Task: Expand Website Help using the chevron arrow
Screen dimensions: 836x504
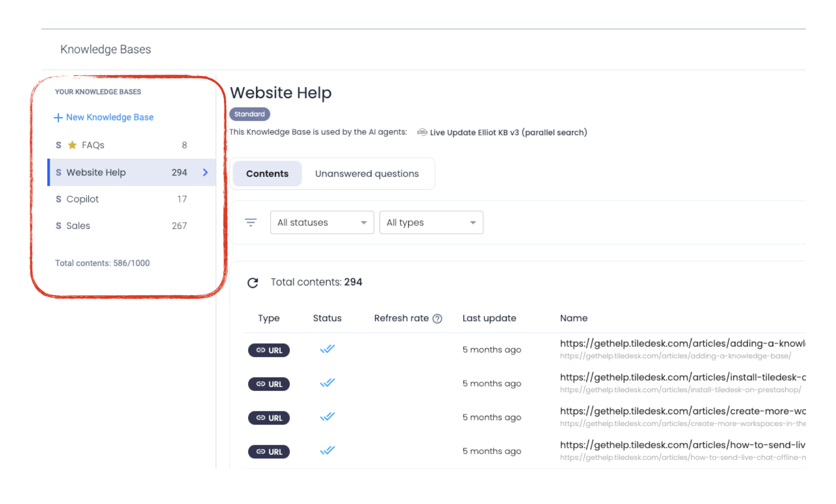Action: pyautogui.click(x=205, y=172)
